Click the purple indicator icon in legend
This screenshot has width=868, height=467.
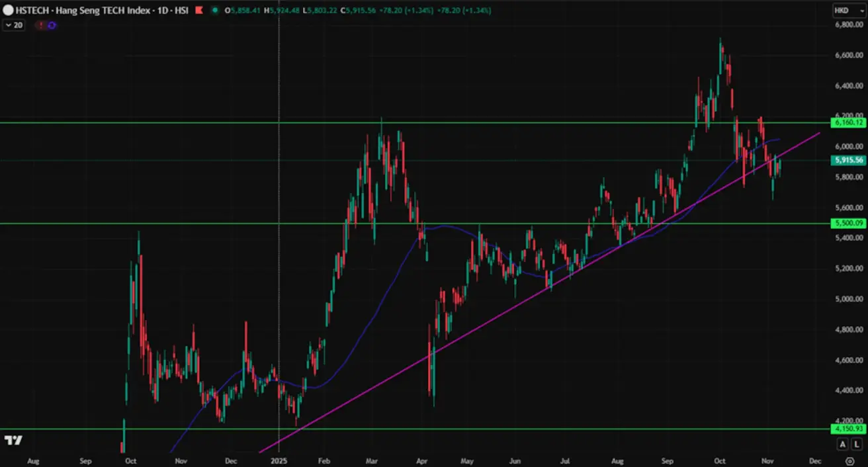(x=52, y=25)
